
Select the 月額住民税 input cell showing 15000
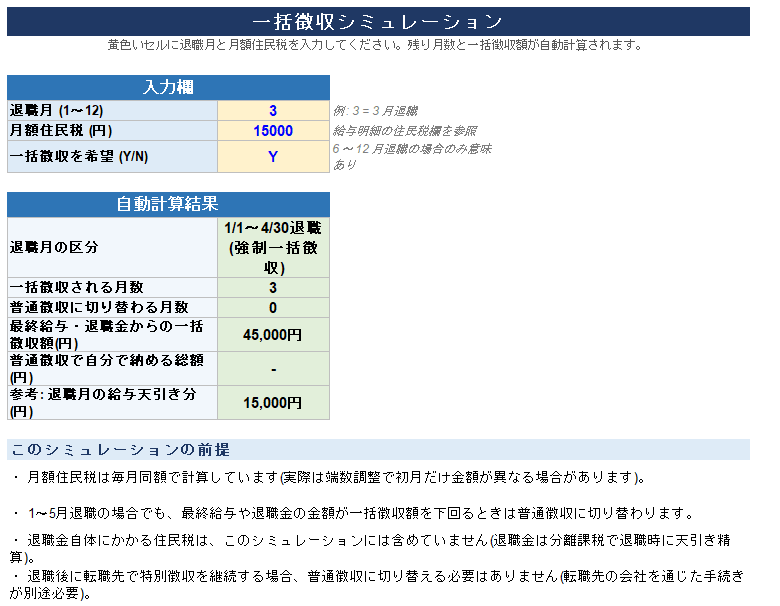(273, 131)
